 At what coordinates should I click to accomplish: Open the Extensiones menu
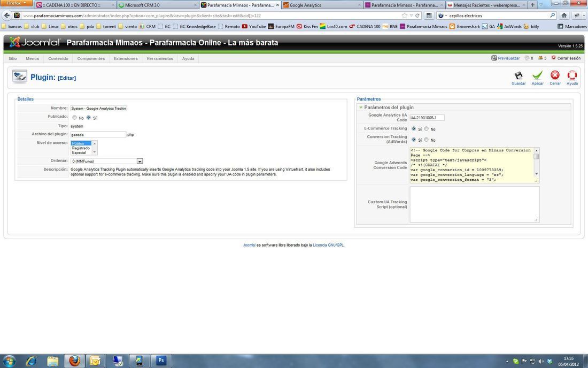point(126,58)
